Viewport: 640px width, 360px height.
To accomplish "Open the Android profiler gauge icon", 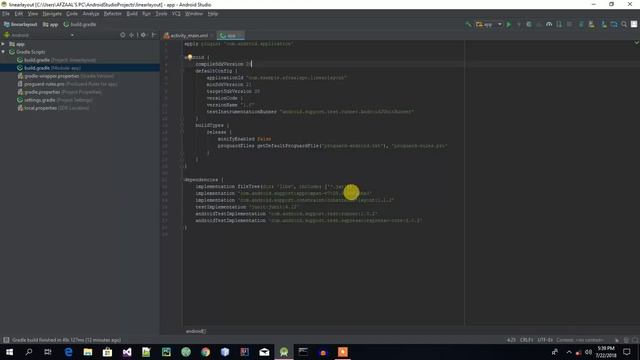I will [x=549, y=24].
